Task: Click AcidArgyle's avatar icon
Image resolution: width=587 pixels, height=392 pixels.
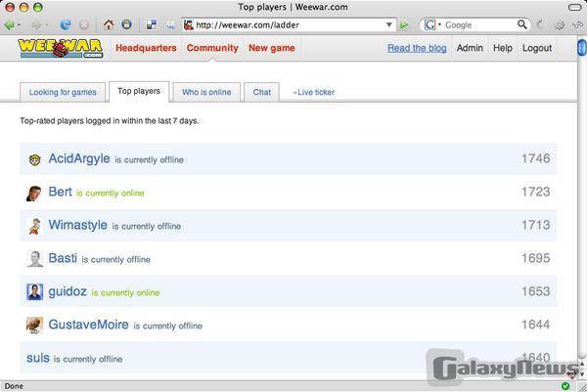Action: (34, 159)
